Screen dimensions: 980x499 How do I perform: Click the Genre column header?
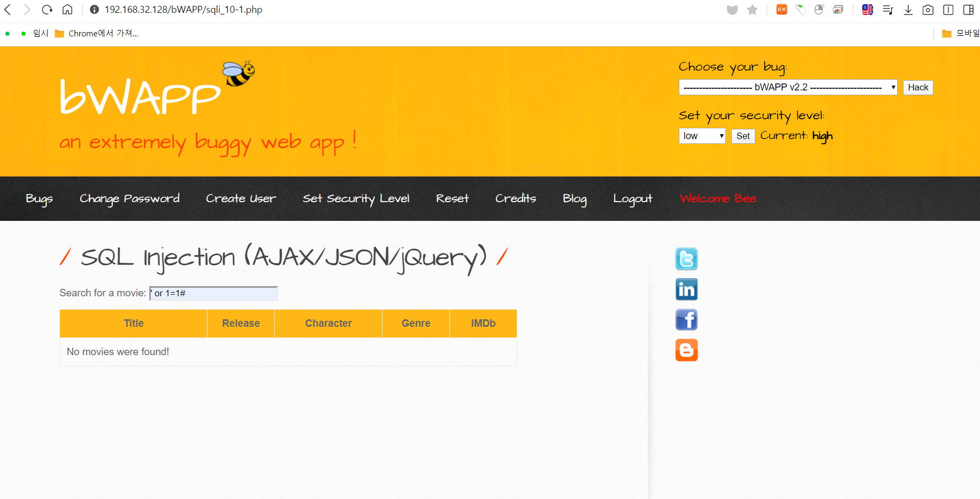[416, 323]
